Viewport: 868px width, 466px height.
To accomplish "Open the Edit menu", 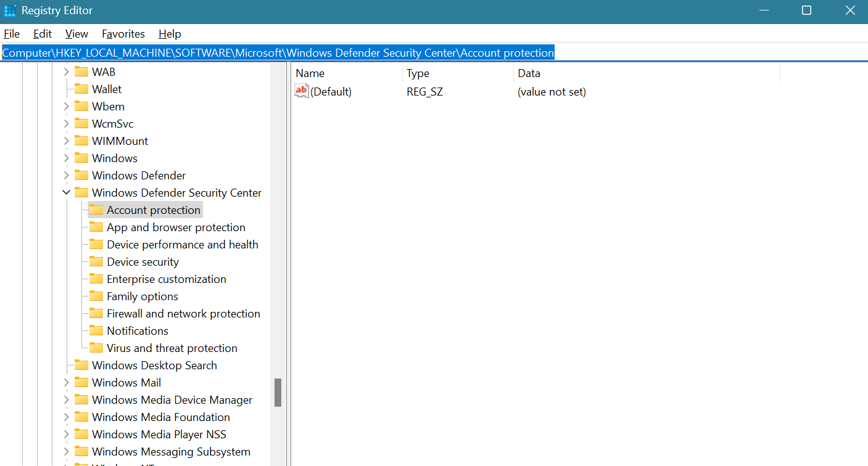I will tap(43, 34).
